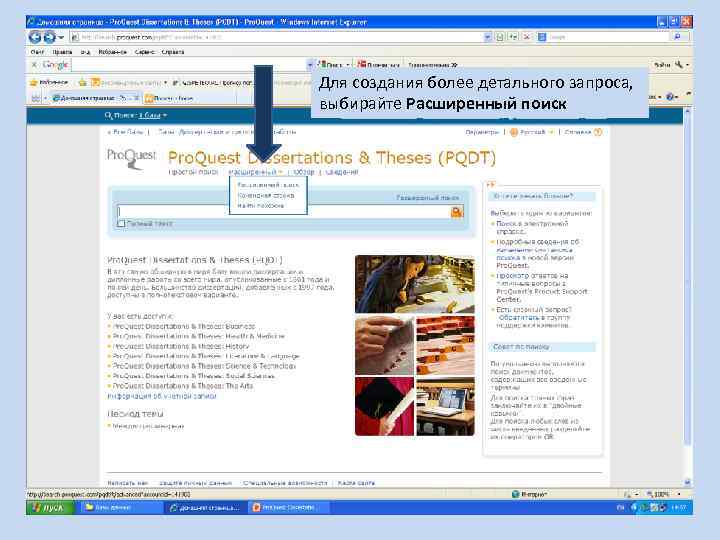Viewport: 720px width, 540px height.
Task: Click the Google toolbar wrench settings icon
Action: click(679, 65)
